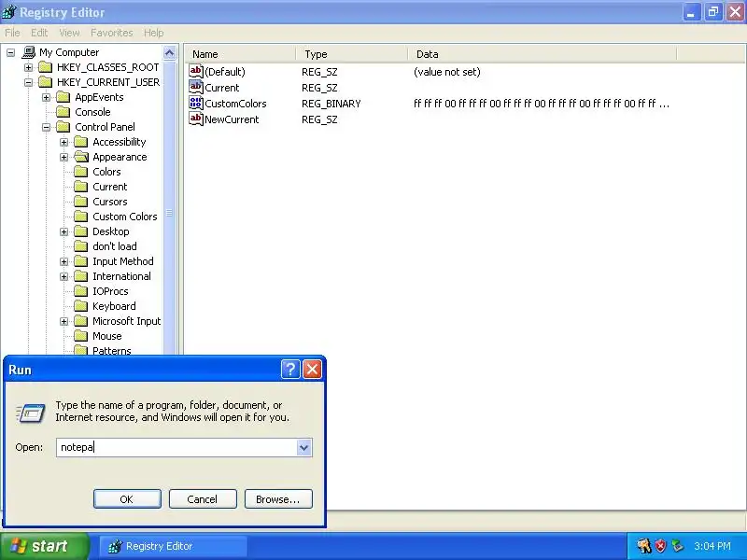The width and height of the screenshot is (747, 560).
Task: Select the IOProcs tree item
Action: pyautogui.click(x=110, y=291)
